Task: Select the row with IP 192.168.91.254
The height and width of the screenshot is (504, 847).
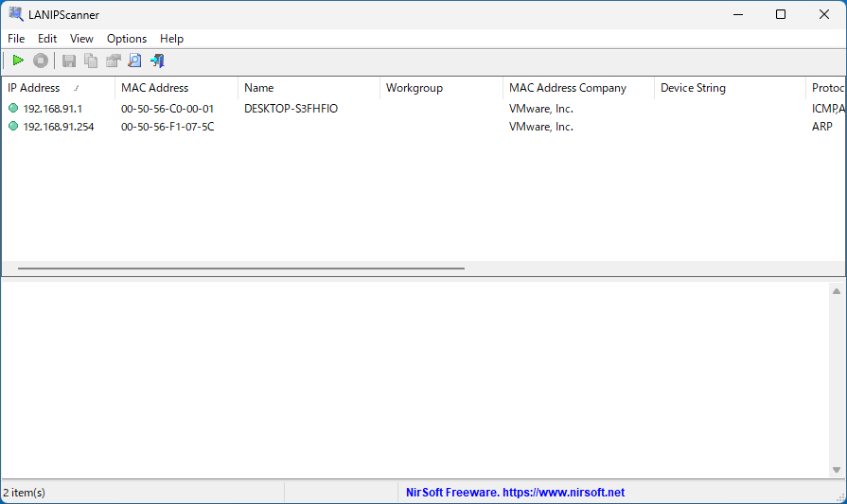Action: pyautogui.click(x=424, y=127)
